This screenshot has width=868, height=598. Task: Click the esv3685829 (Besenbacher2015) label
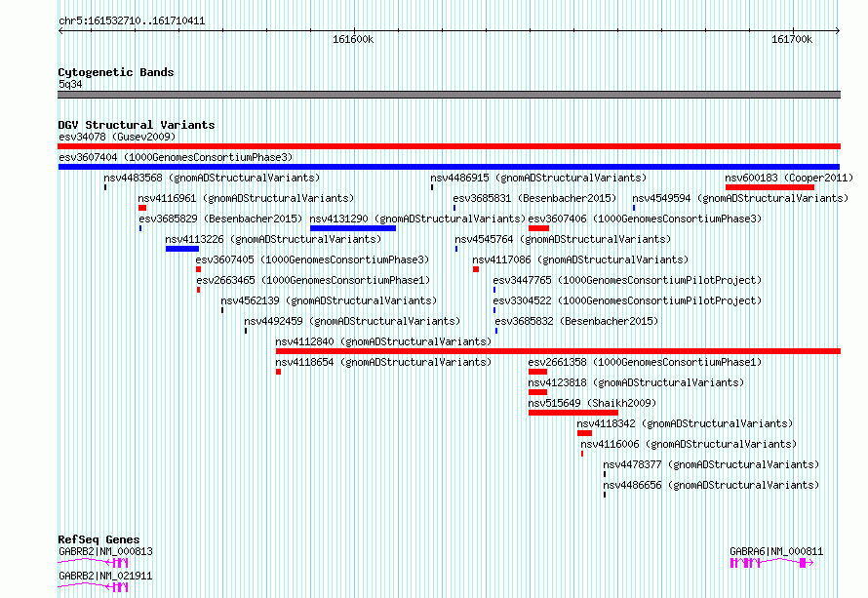click(x=220, y=219)
